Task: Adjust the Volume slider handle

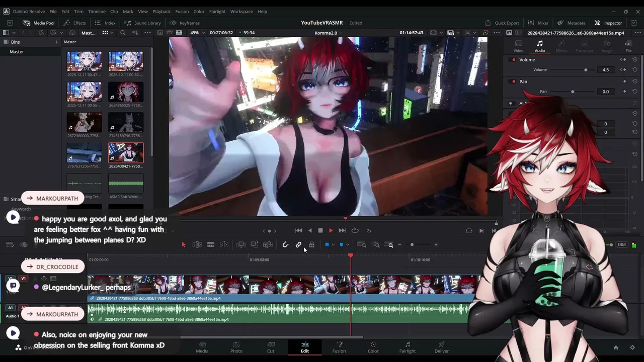Action: click(586, 70)
